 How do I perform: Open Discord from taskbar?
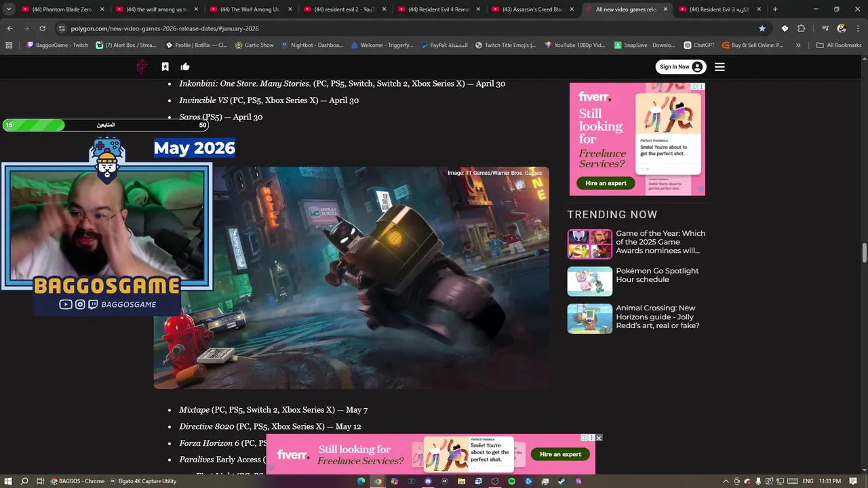pos(428,481)
